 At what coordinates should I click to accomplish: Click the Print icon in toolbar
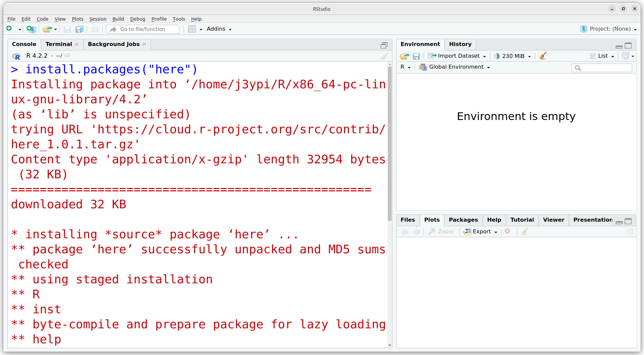(x=95, y=29)
